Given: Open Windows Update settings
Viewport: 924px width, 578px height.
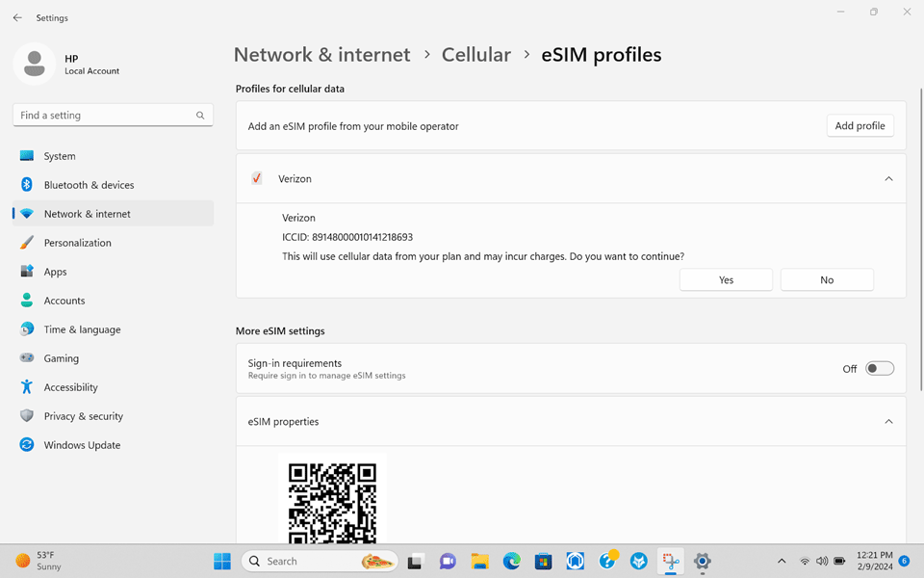Looking at the screenshot, I should pyautogui.click(x=82, y=444).
